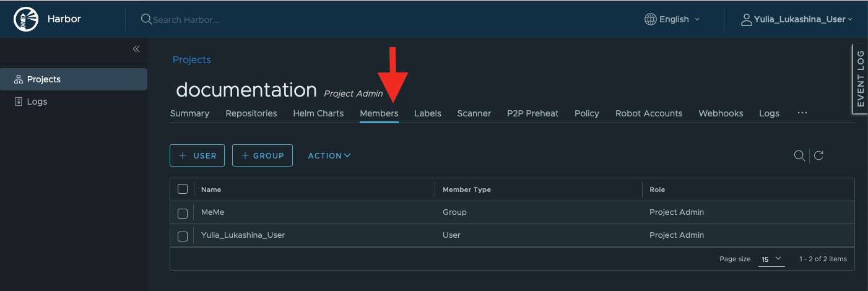Open Projects in the sidebar
This screenshot has height=291, width=868.
[74, 79]
